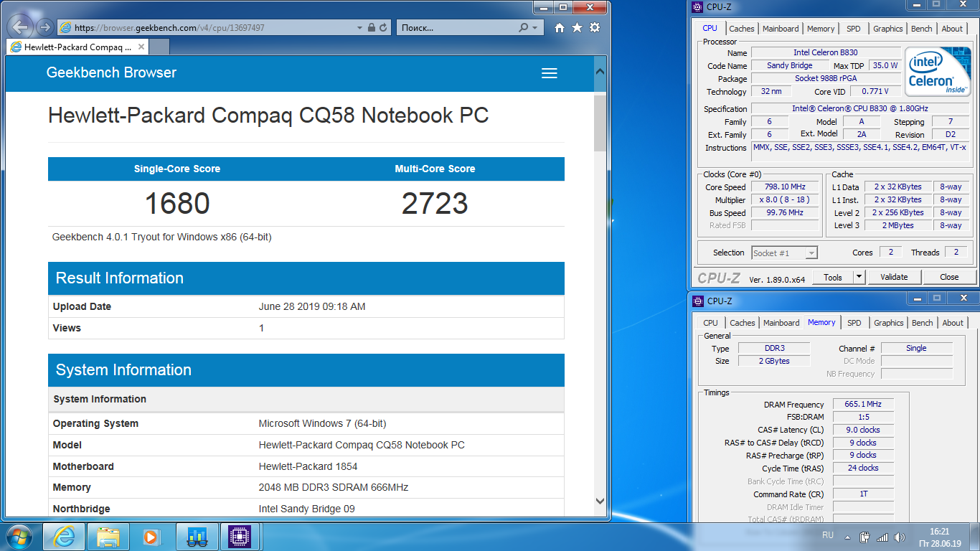Click the 798.10 MHz core speed value
This screenshot has height=551, width=980.
(784, 187)
